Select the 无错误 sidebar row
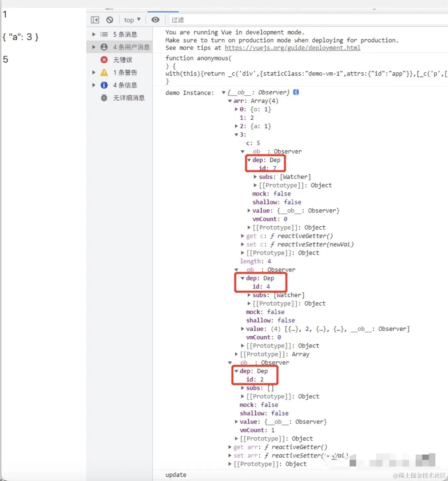Screen dimensions: 448x481 click(x=120, y=60)
